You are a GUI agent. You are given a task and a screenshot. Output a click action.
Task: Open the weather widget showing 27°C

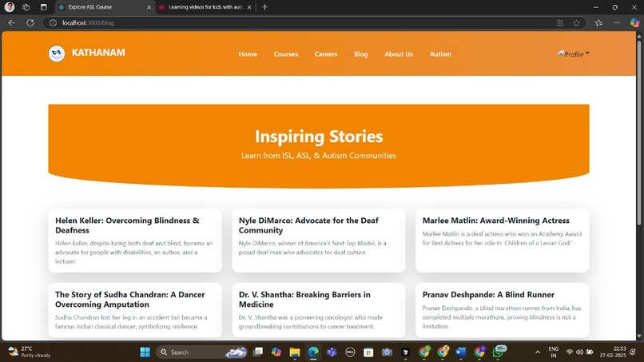[30, 352]
